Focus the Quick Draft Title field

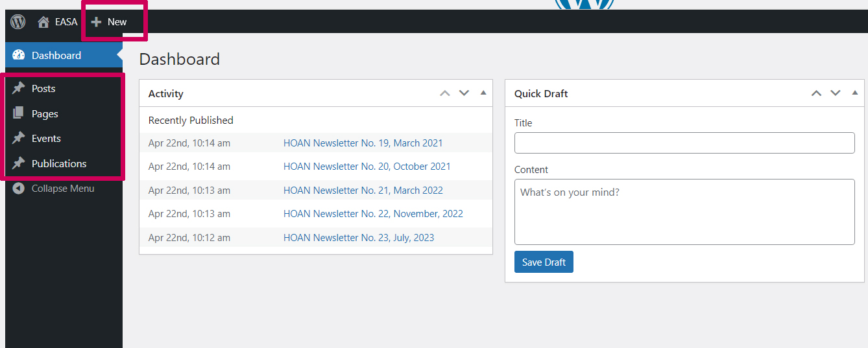pos(684,143)
